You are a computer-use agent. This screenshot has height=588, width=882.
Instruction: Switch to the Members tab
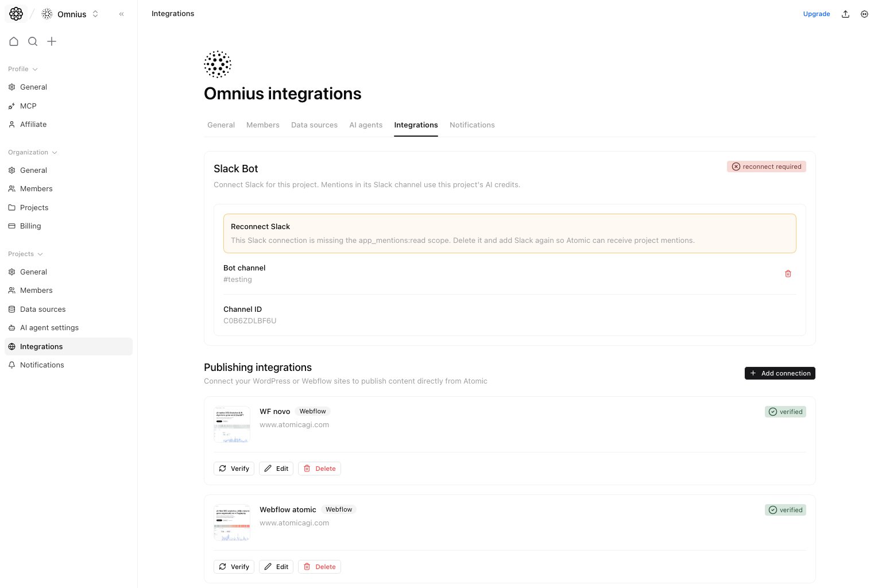[263, 125]
